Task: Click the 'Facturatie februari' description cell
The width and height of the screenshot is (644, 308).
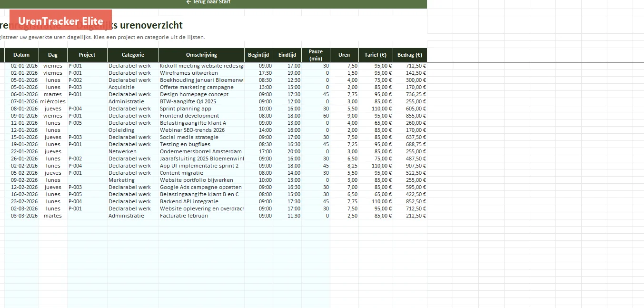Action: (x=201, y=216)
